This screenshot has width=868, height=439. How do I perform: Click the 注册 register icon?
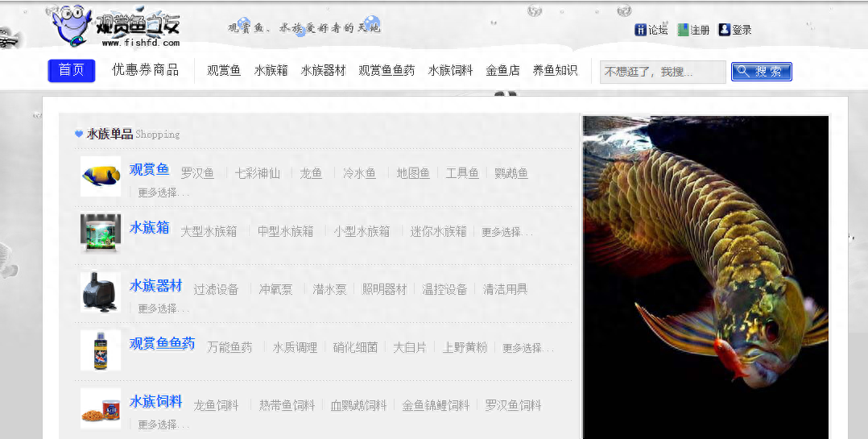point(683,30)
